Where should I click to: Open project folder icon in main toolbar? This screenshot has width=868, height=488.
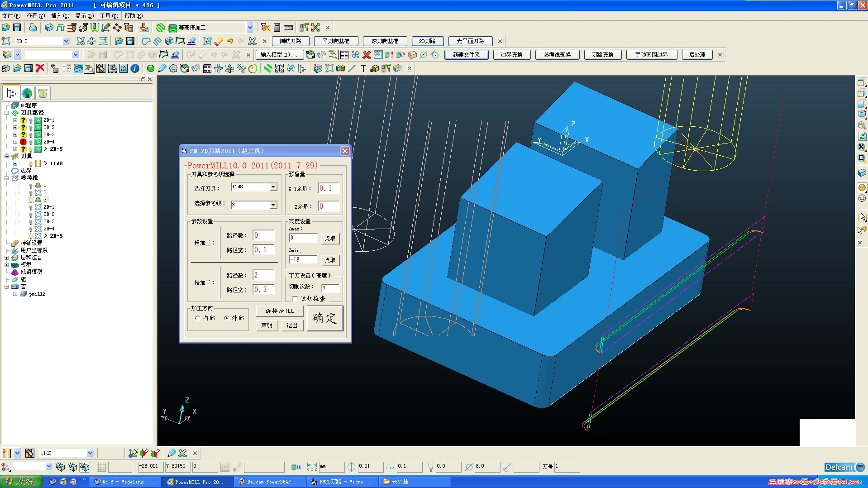(6, 28)
